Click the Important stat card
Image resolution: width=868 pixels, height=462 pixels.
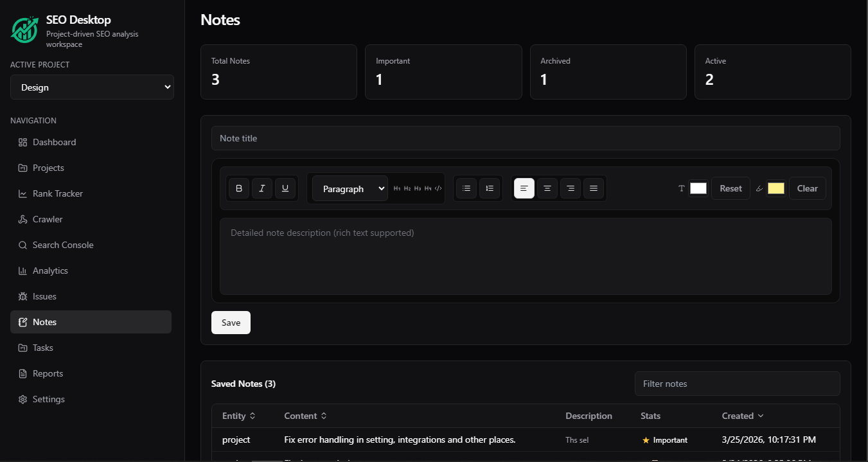click(443, 72)
